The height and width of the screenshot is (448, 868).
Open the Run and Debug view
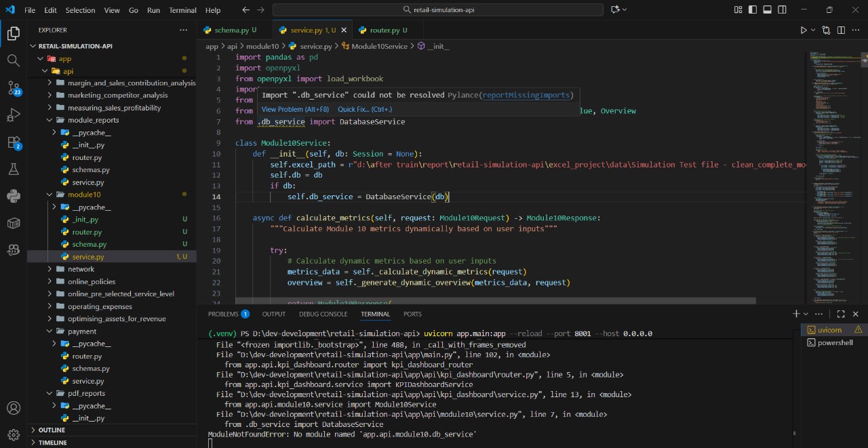13,115
